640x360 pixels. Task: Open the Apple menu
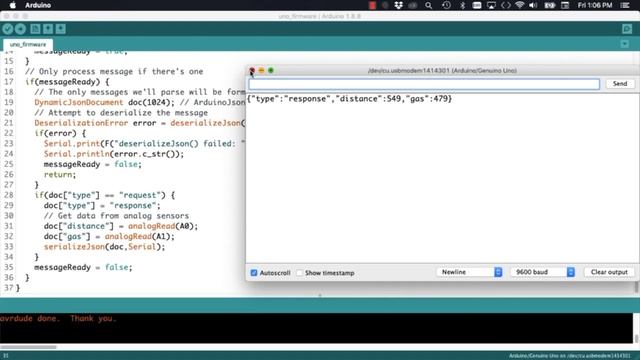pyautogui.click(x=13, y=5)
